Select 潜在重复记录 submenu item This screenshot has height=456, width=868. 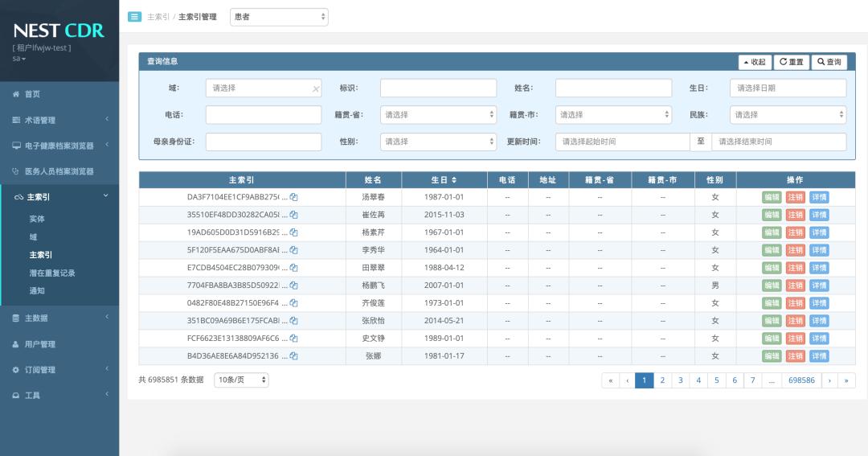[52, 273]
